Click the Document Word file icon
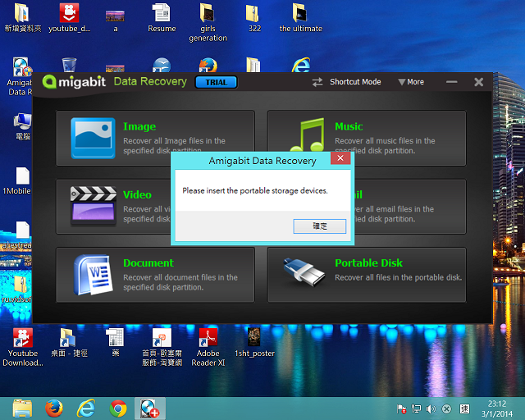Viewport: 525px width, 420px height. click(93, 275)
